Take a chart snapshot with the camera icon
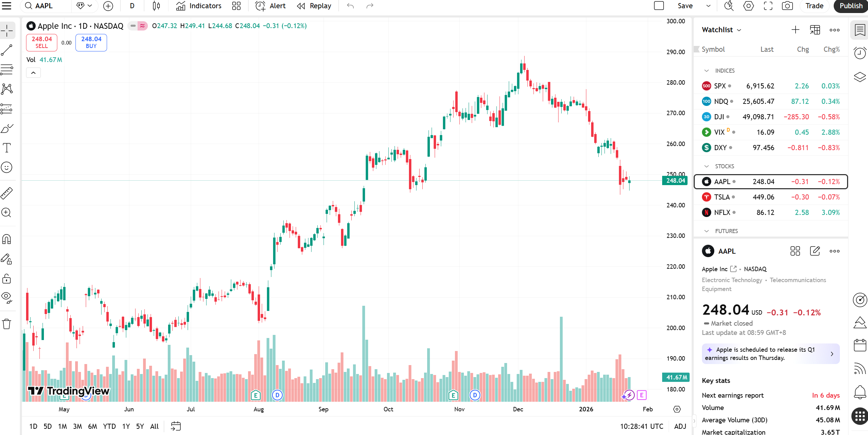The height and width of the screenshot is (435, 868). pos(787,6)
